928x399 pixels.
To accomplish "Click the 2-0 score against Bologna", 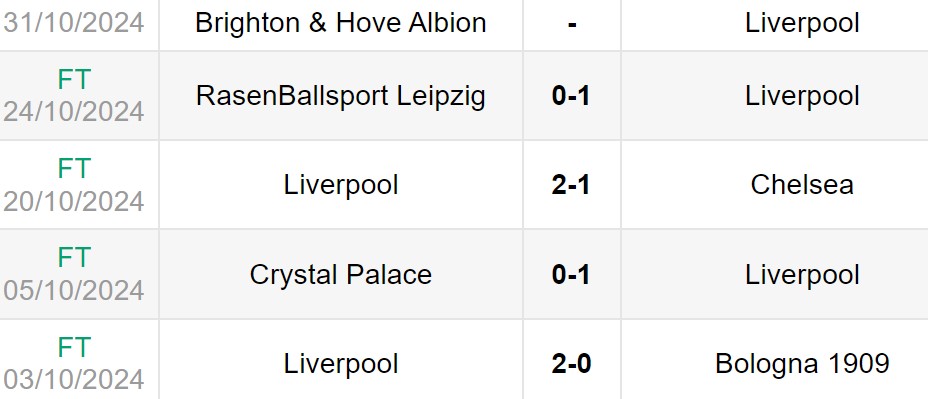I will (x=571, y=363).
